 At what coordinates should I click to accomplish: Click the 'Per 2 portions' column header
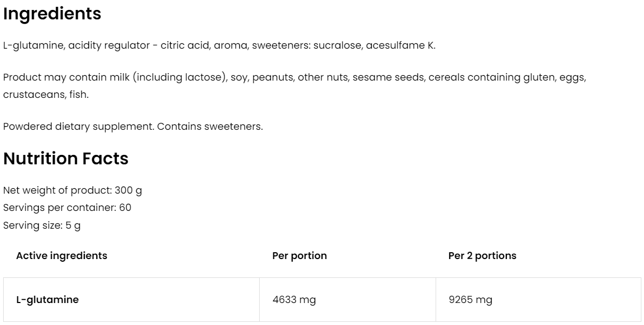pos(482,256)
